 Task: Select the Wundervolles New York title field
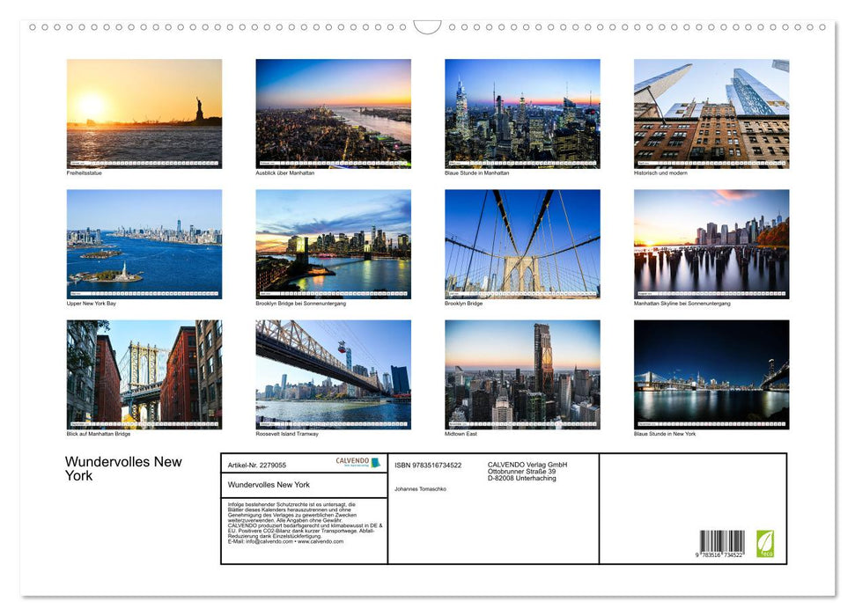269,485
